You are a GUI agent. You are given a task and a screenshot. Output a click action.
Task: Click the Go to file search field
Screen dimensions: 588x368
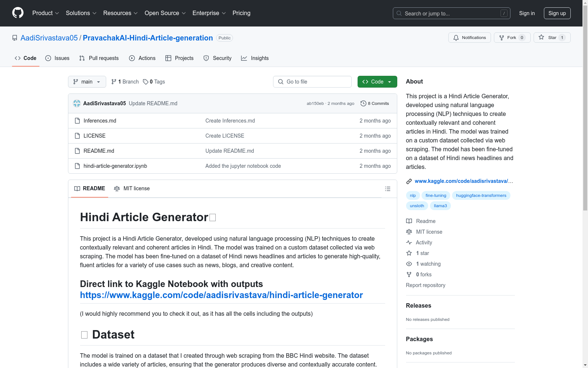[312, 82]
